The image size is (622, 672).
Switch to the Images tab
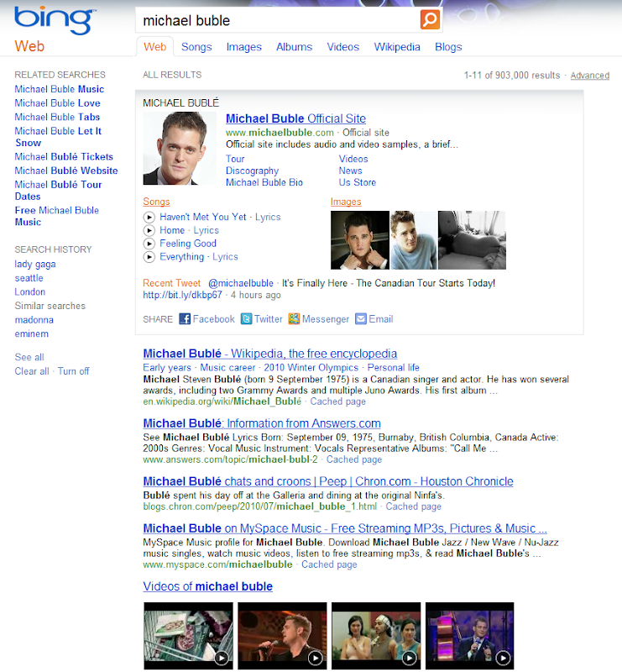tap(243, 47)
